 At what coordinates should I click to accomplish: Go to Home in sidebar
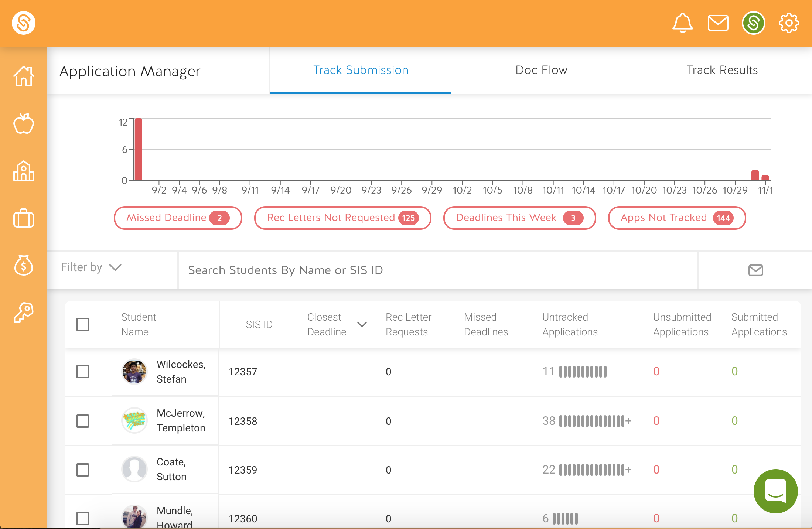point(24,76)
